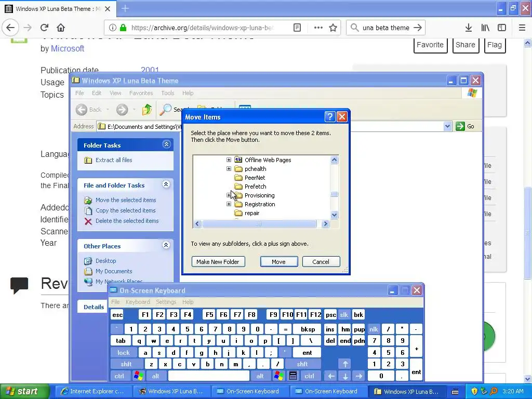Toggle the left shft key
Viewport: 532px width, 399px height.
point(126,364)
